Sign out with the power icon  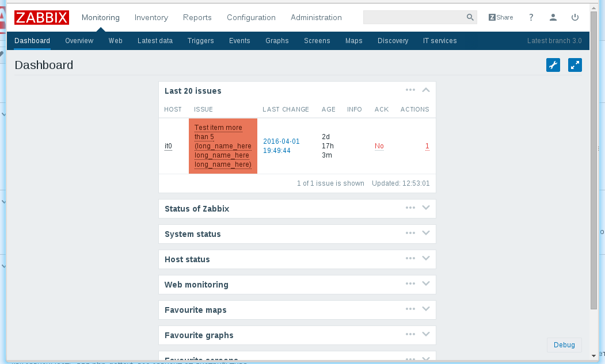coord(575,17)
